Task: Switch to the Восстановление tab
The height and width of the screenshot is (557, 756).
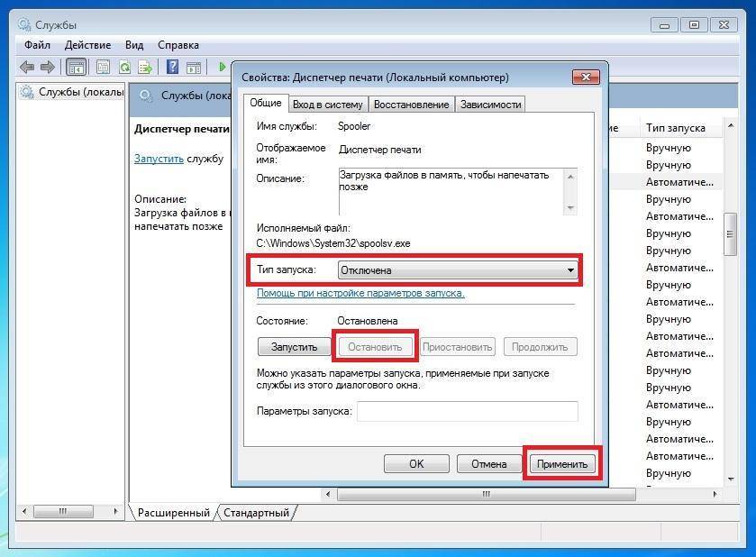Action: click(411, 105)
